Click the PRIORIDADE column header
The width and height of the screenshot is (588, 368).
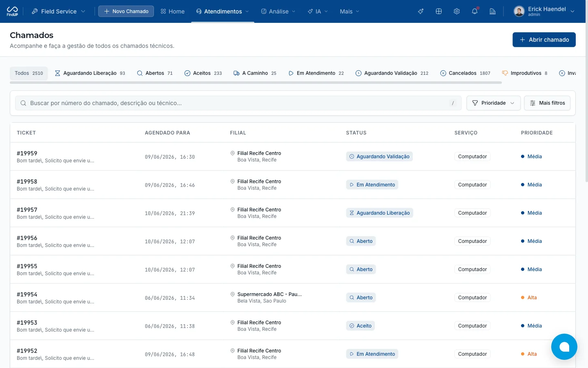[537, 133]
